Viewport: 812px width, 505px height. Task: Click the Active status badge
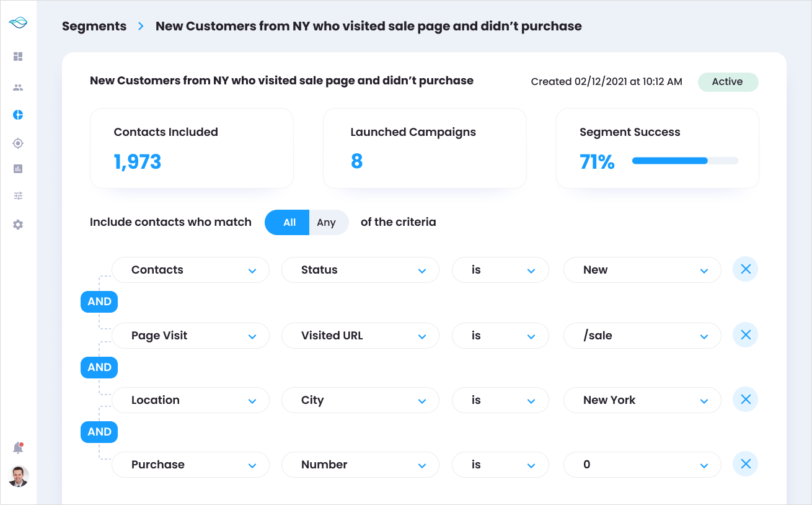pyautogui.click(x=727, y=82)
